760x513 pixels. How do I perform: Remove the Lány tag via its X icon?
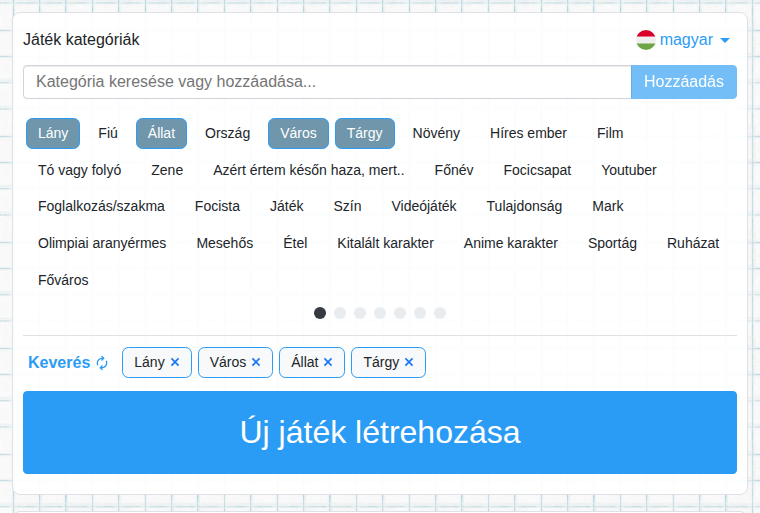click(175, 362)
